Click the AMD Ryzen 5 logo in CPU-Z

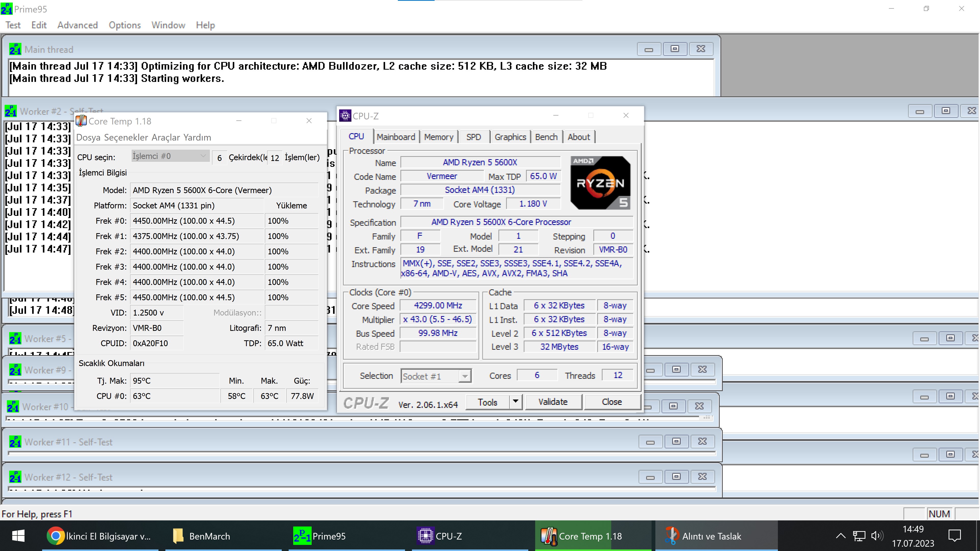click(x=600, y=183)
